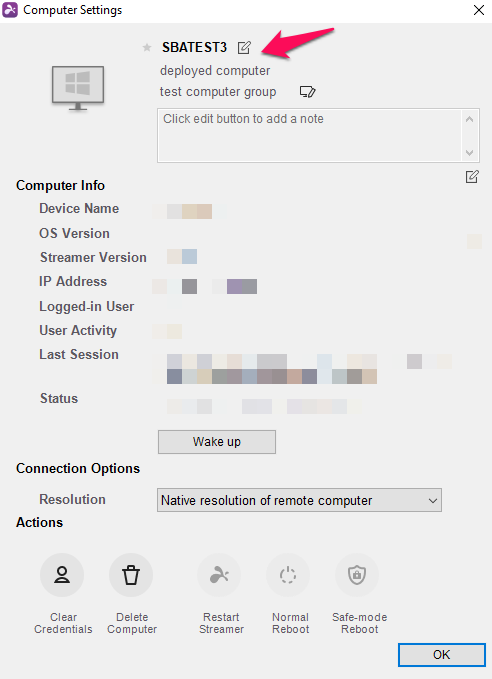Screen dimensions: 492x679
Task: Click the Safe-mode Reboot shield icon
Action: click(357, 575)
